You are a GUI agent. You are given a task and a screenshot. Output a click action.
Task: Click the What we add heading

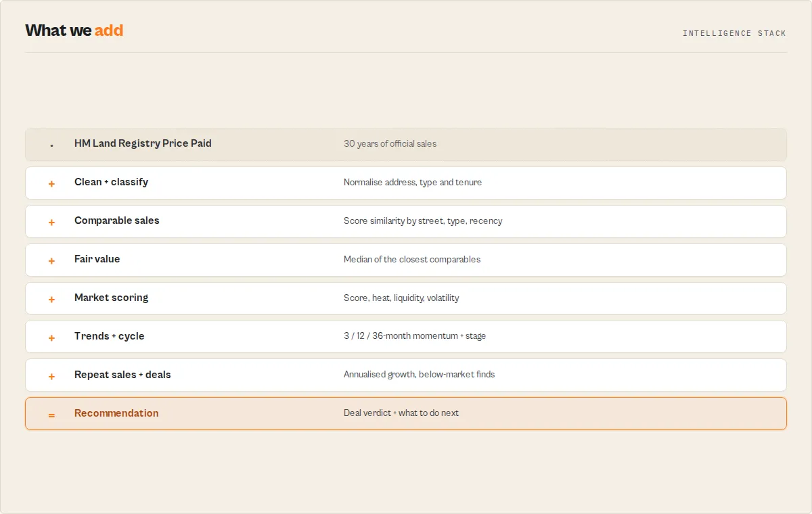tap(74, 30)
